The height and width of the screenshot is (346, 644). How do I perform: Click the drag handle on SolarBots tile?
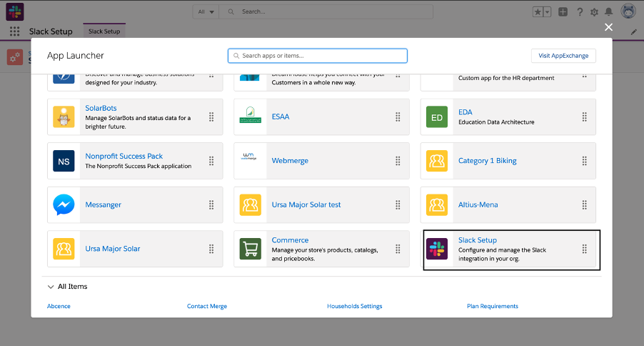[211, 117]
